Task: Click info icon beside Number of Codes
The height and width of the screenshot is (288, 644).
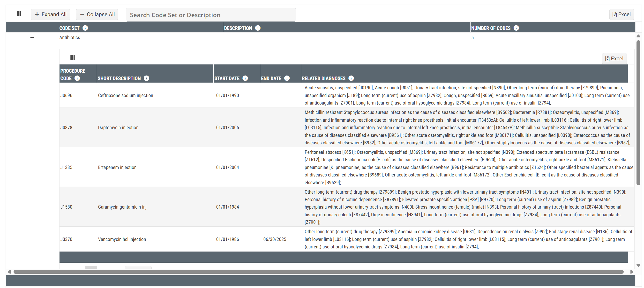Action: (x=516, y=28)
